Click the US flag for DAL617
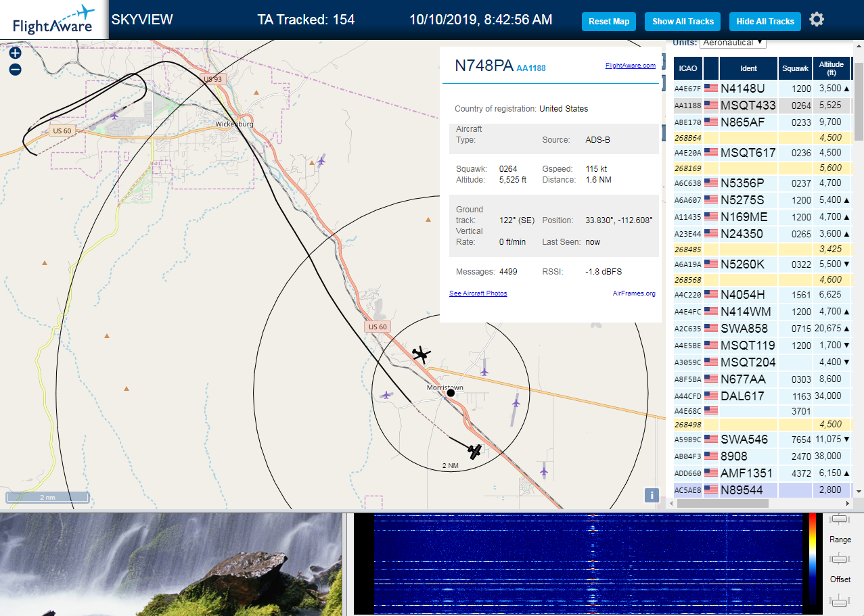Image resolution: width=864 pixels, height=616 pixels. [x=711, y=396]
